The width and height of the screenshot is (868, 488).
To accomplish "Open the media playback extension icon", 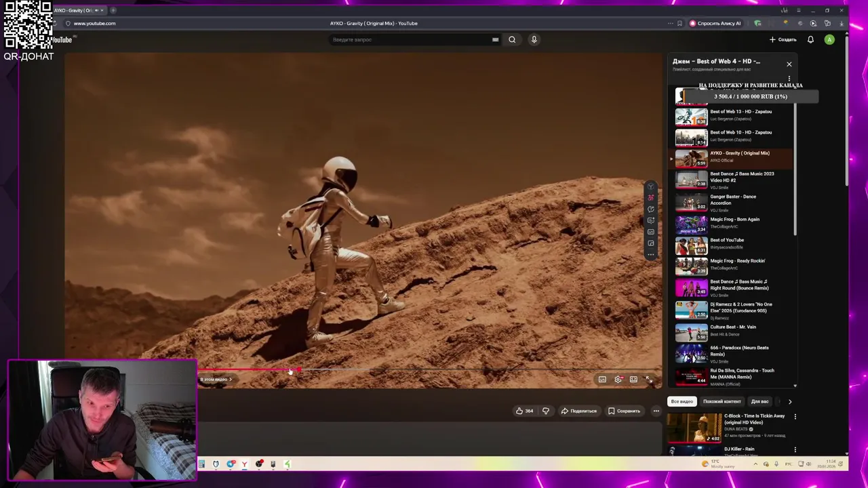I will pyautogui.click(x=813, y=23).
